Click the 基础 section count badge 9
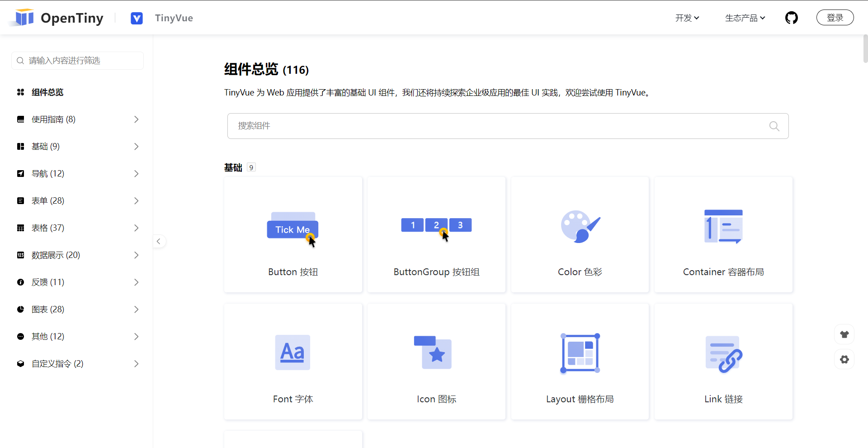This screenshot has height=448, width=868. pos(251,167)
